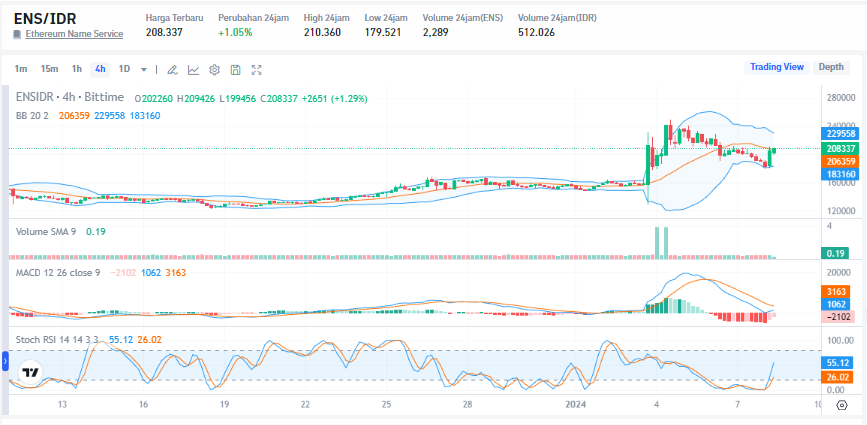This screenshot has width=867, height=425.
Task: Open the indicators chart icon
Action: (193, 70)
